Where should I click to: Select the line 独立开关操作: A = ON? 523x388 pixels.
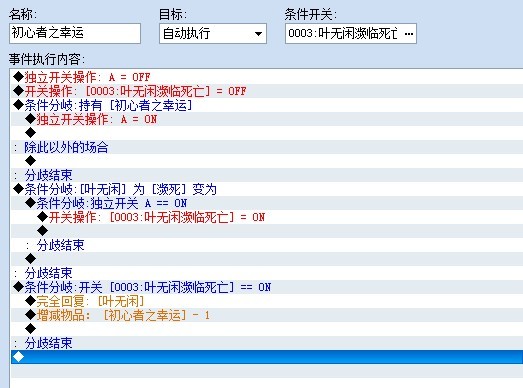tap(267, 119)
